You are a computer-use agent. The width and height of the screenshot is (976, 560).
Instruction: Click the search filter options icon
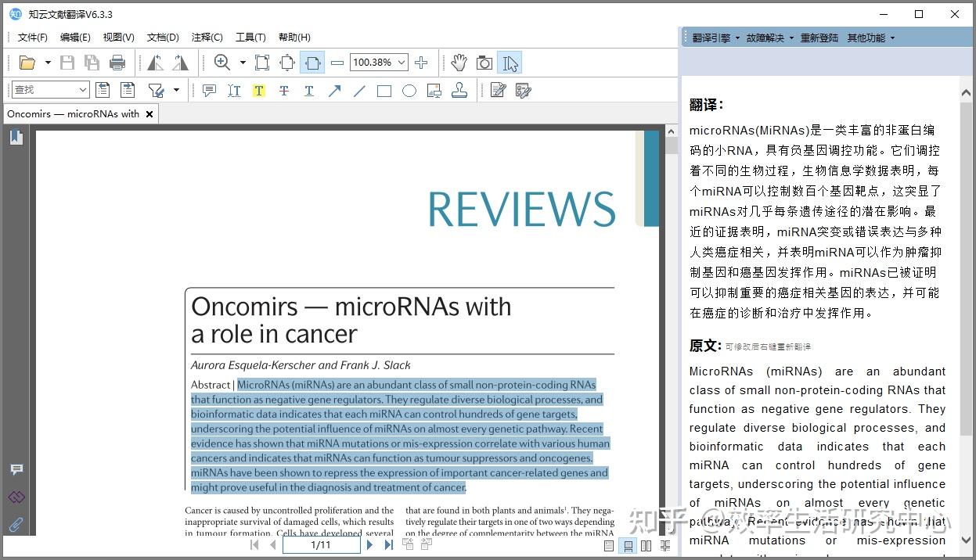point(156,90)
